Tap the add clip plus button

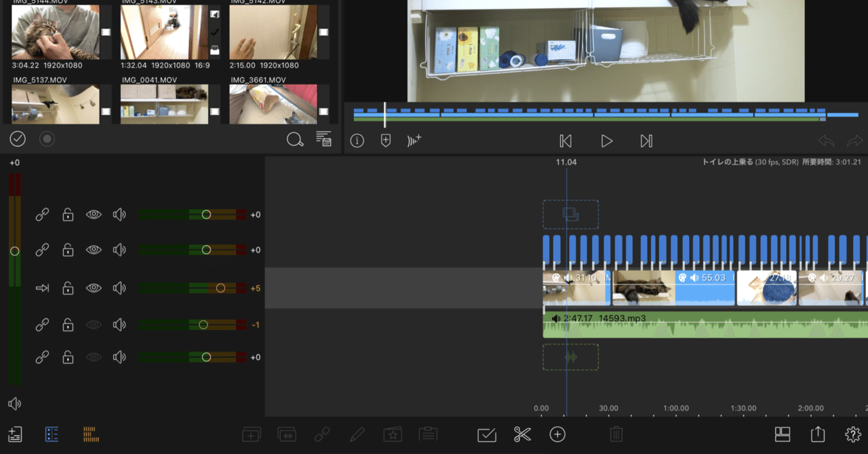[557, 434]
